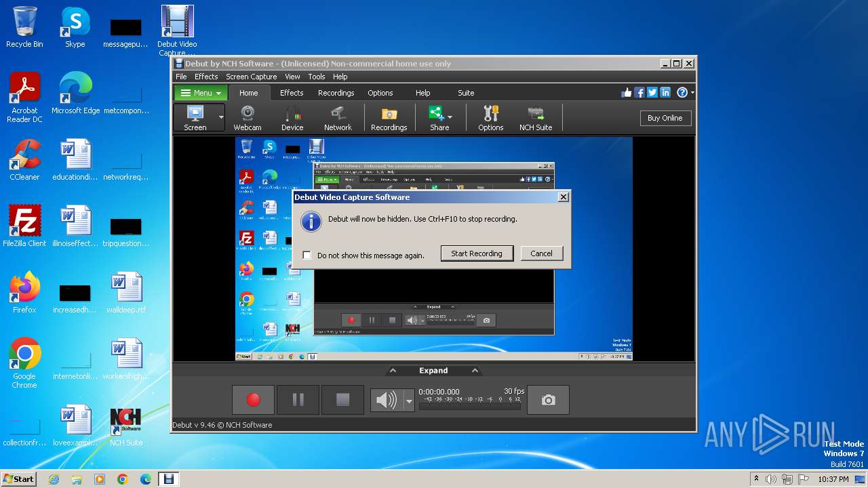Launch the NCH Suite toolbar icon

pos(536,118)
